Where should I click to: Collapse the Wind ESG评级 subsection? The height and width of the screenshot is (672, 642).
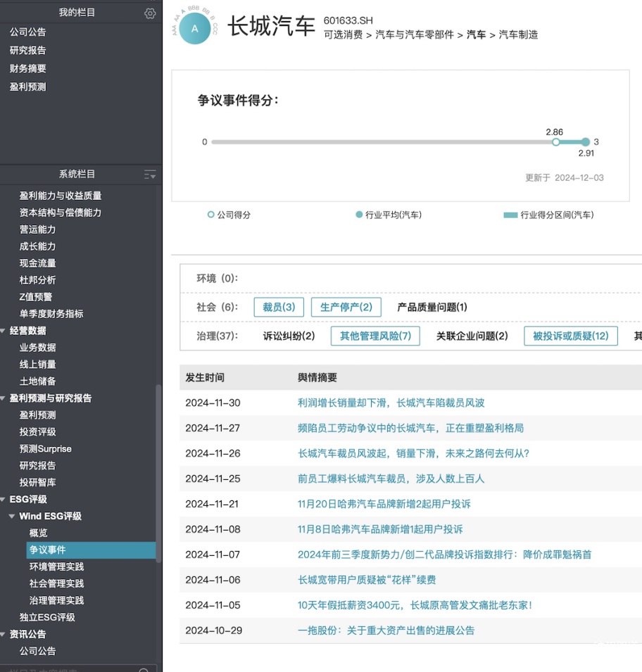pos(12,516)
